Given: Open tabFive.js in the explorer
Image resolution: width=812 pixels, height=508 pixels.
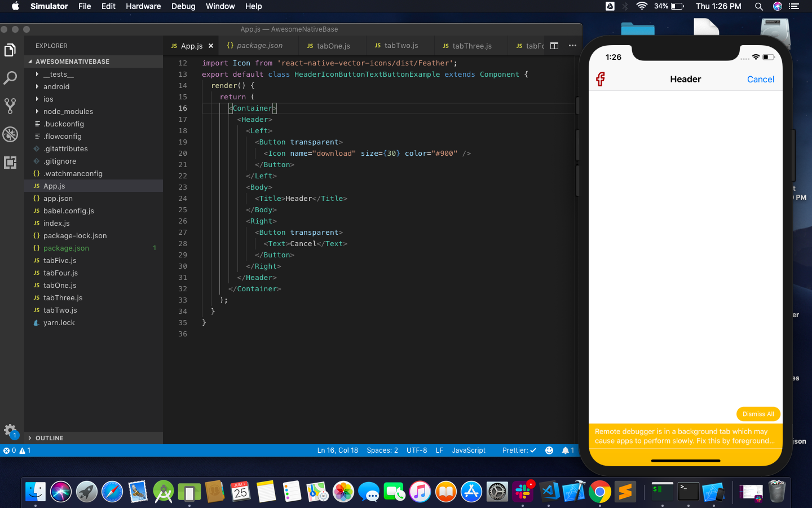Looking at the screenshot, I should pyautogui.click(x=94, y=260).
